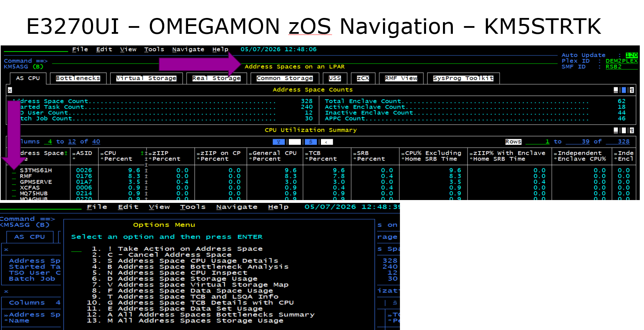This screenshot has width=644, height=330.
Task: Collapse the Address Space Counts subpanel icon
Action: 10,90
